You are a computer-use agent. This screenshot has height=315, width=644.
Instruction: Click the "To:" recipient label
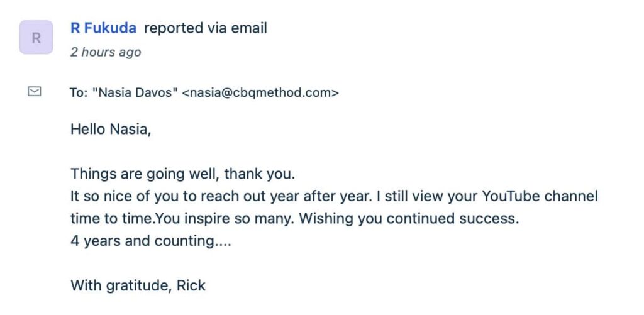(x=78, y=92)
